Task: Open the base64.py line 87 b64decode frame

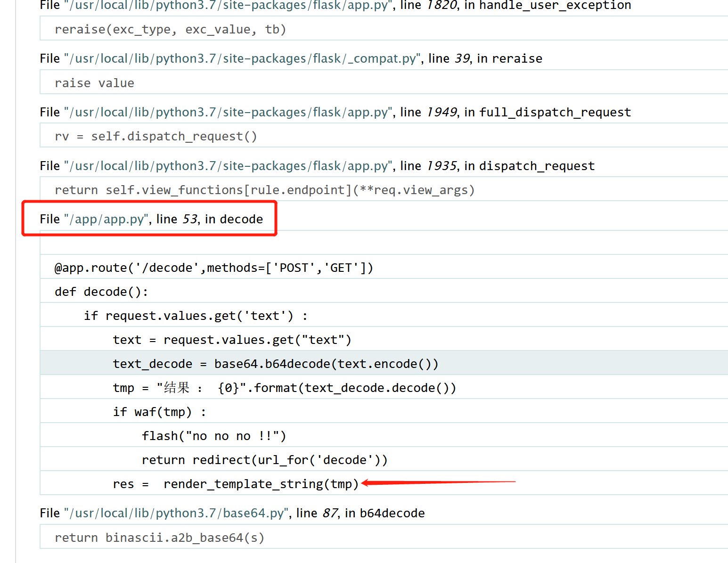Action: (232, 513)
